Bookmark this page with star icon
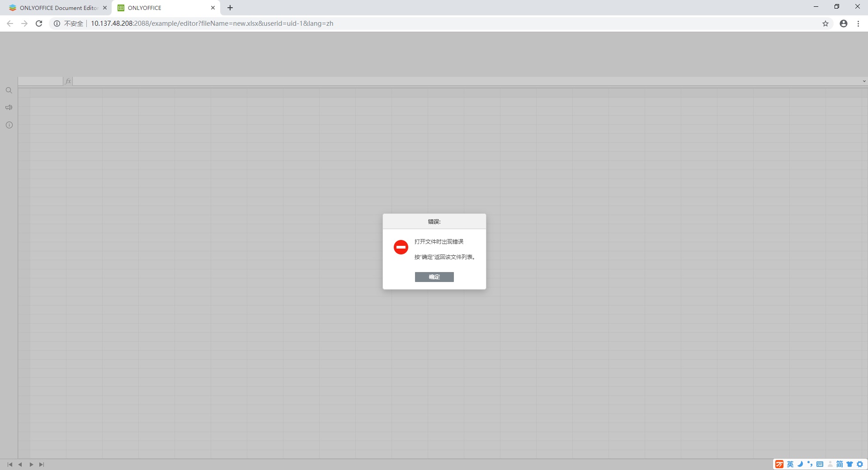868x470 pixels. (826, 23)
